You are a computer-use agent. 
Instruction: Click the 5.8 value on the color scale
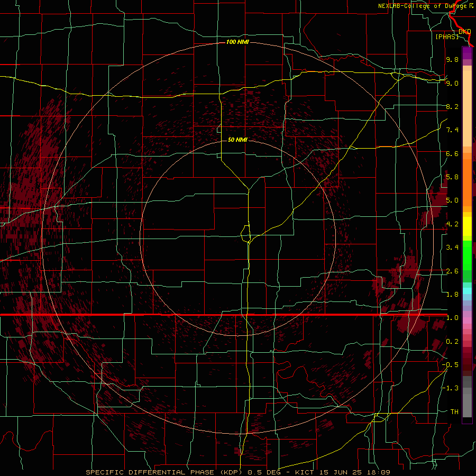[x=452, y=177]
